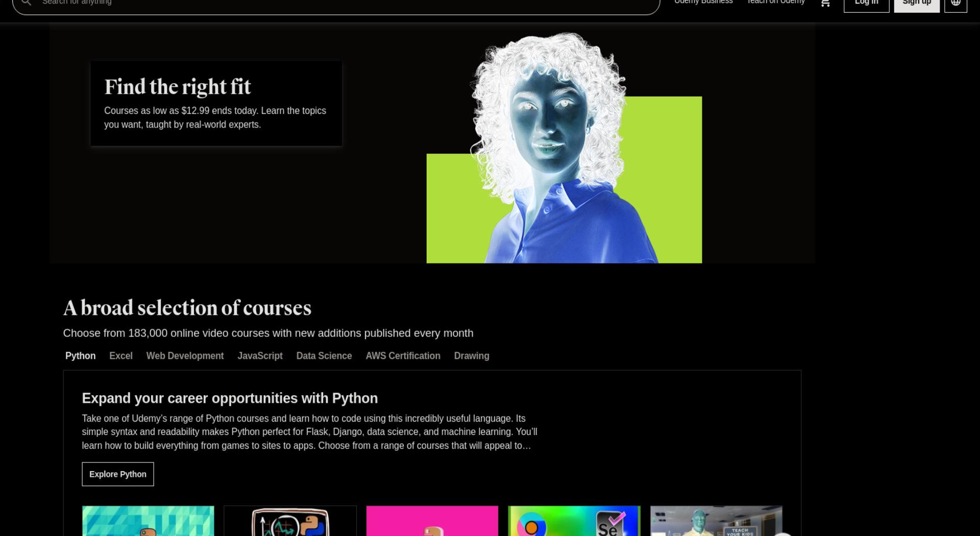Image resolution: width=980 pixels, height=536 pixels.
Task: Click the Expand your career opportunities with Python heading
Action: click(230, 398)
